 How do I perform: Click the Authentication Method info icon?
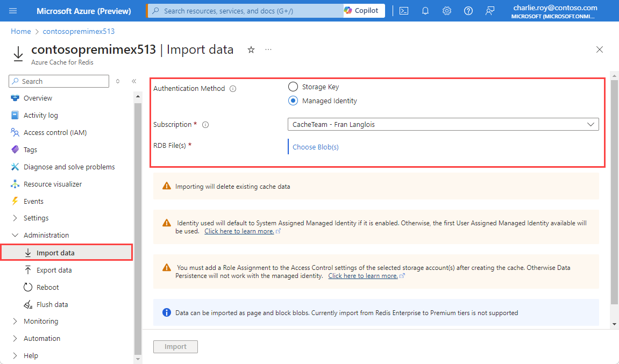tap(233, 88)
